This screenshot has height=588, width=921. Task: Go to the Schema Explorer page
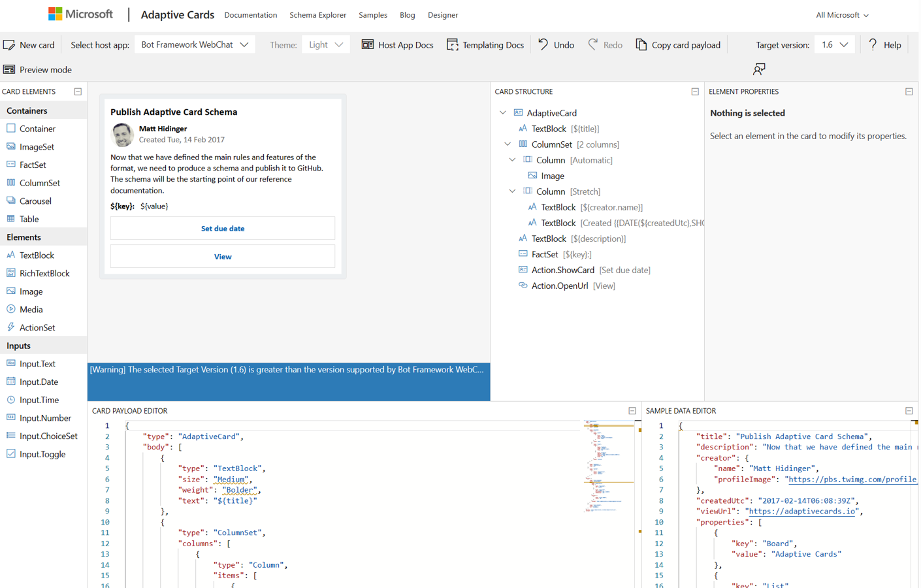point(317,15)
